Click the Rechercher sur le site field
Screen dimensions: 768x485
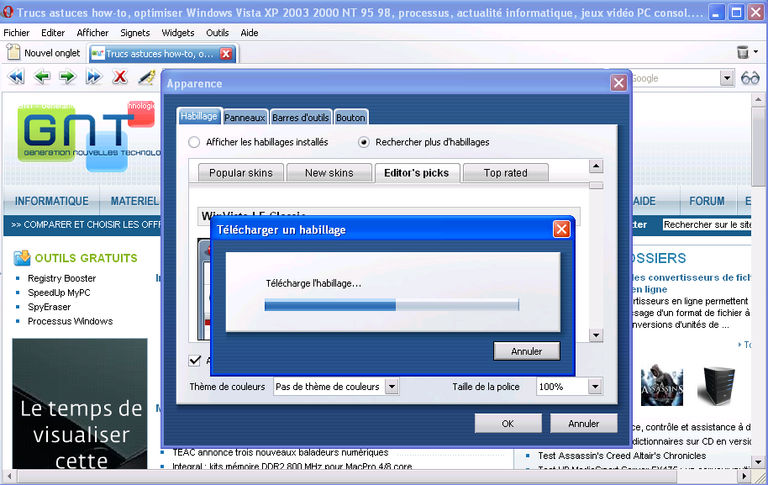(x=707, y=225)
